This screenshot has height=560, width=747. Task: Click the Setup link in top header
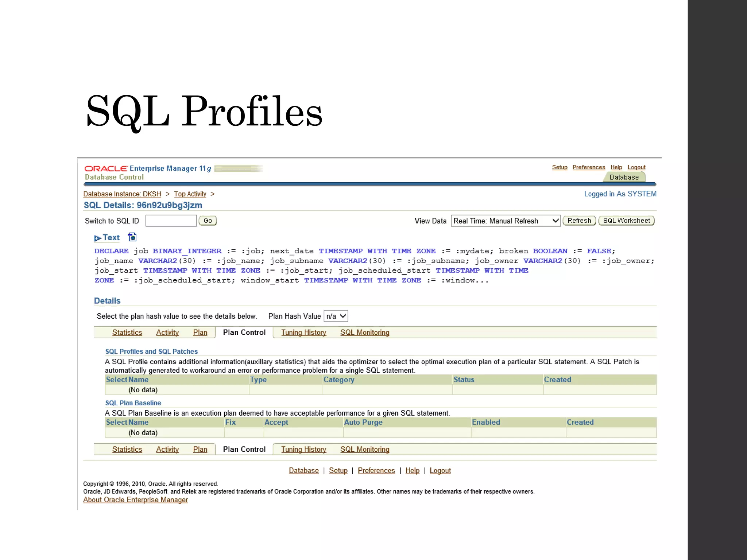[x=560, y=167]
